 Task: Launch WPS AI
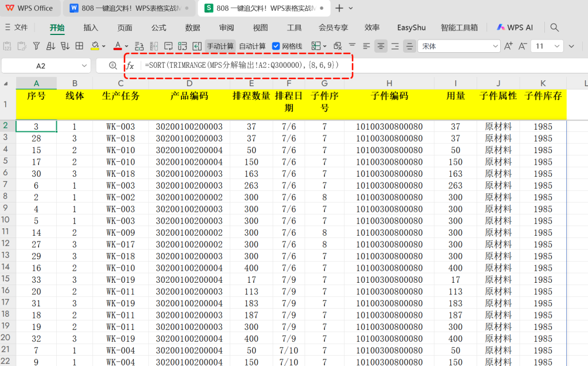click(x=514, y=28)
